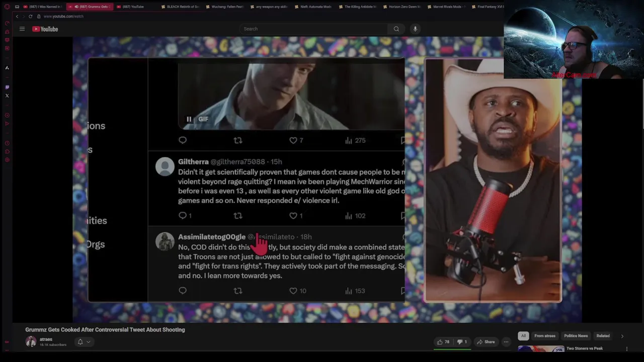This screenshot has height=362, width=644.
Task: Click reply icon under the GIF tweet
Action: 183,140
